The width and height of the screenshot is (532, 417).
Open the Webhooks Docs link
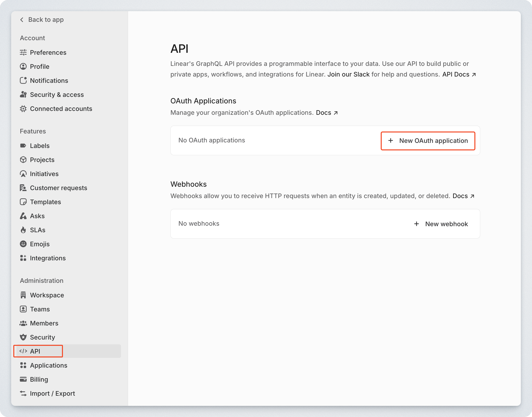pyautogui.click(x=463, y=196)
